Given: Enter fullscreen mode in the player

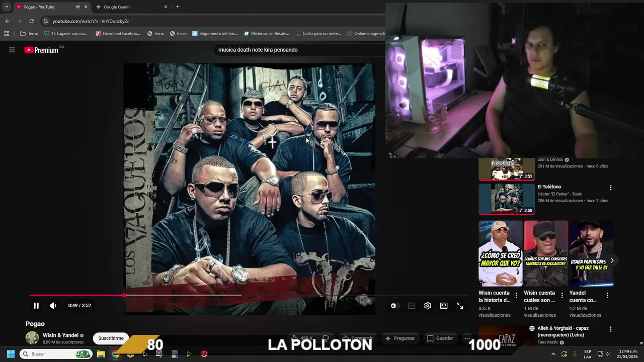Looking at the screenshot, I should pos(460,306).
